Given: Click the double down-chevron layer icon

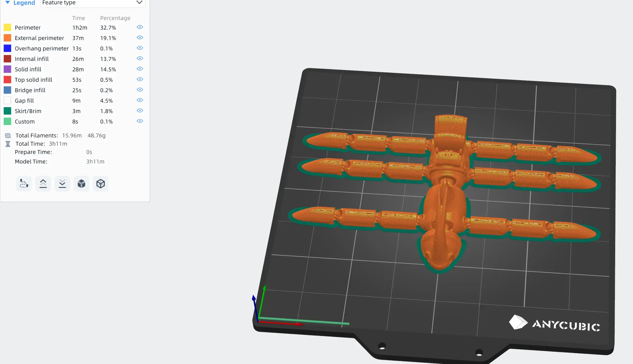Looking at the screenshot, I should 62,184.
